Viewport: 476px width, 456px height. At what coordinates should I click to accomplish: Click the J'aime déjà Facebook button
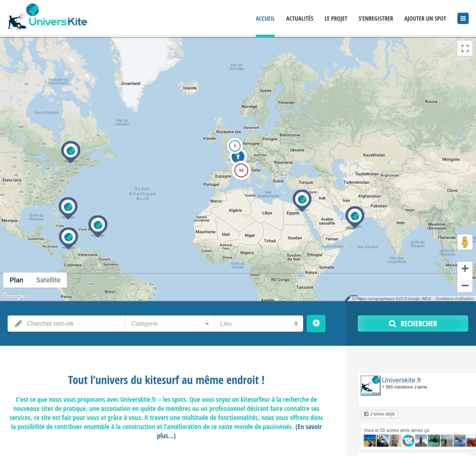click(x=379, y=414)
